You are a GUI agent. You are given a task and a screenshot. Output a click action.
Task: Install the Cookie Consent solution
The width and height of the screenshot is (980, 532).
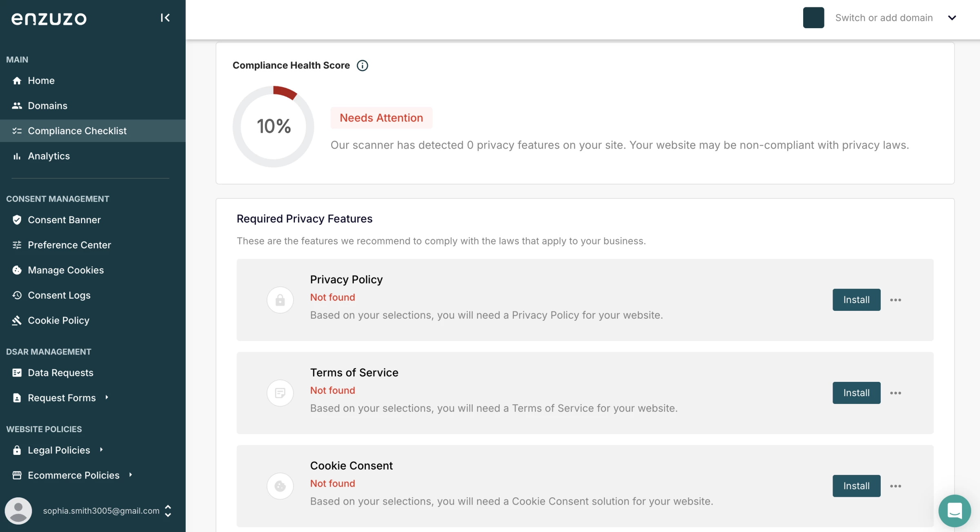point(856,486)
